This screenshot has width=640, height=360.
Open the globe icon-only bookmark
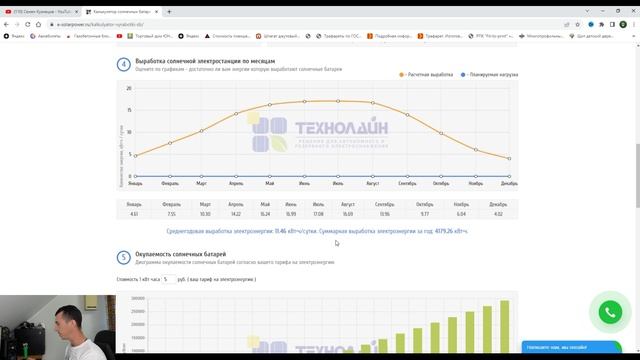click(x=308, y=36)
